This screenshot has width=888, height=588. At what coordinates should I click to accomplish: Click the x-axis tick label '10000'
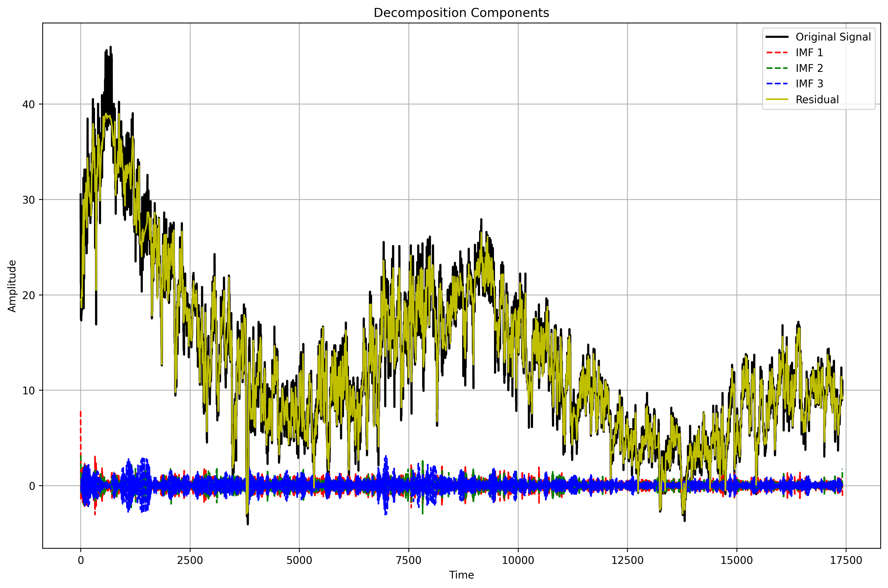[518, 560]
